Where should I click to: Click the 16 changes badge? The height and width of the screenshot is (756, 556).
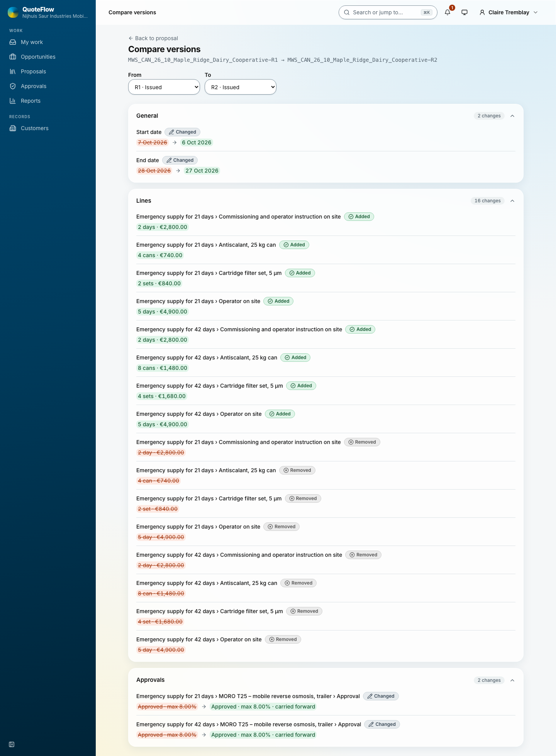(488, 201)
